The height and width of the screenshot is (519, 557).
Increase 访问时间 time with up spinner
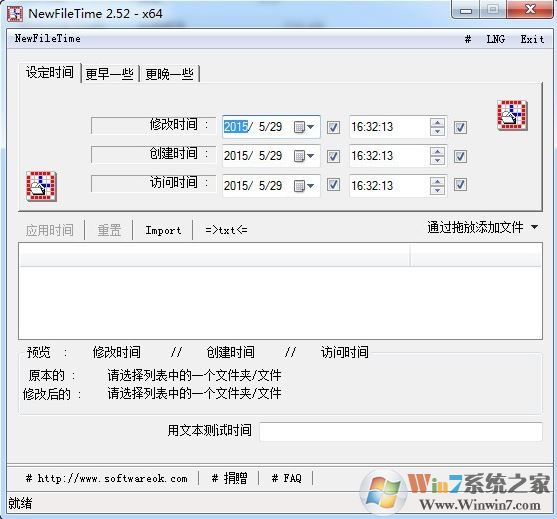(437, 182)
